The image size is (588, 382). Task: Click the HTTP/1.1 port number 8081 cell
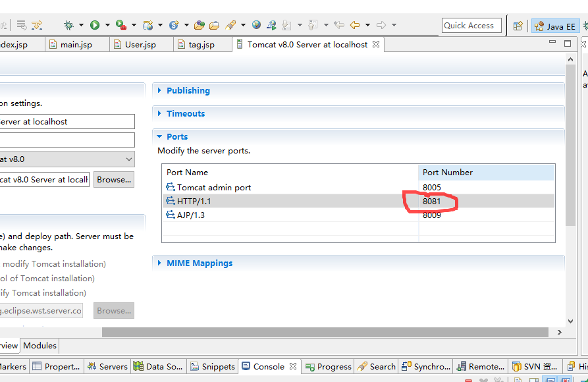coord(432,201)
